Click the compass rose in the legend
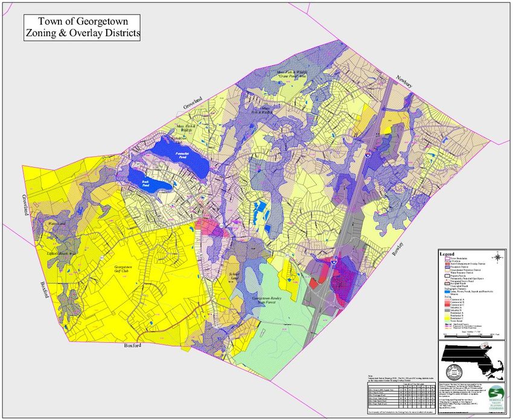Image resolution: width=513 pixels, height=420 pixels. [497, 258]
